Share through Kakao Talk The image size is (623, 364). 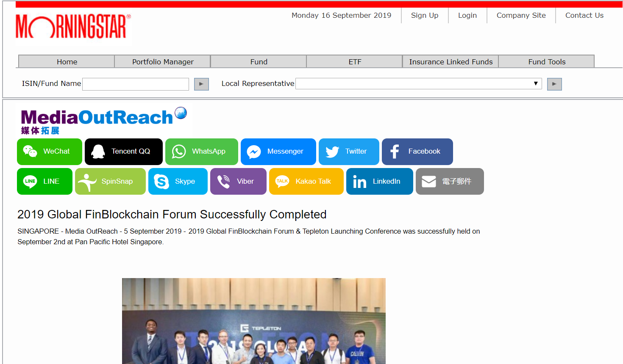pos(306,181)
